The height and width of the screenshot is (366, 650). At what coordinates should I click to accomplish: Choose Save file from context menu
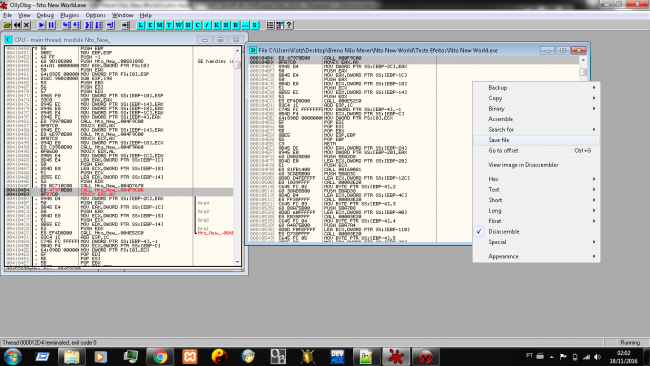click(x=536, y=140)
